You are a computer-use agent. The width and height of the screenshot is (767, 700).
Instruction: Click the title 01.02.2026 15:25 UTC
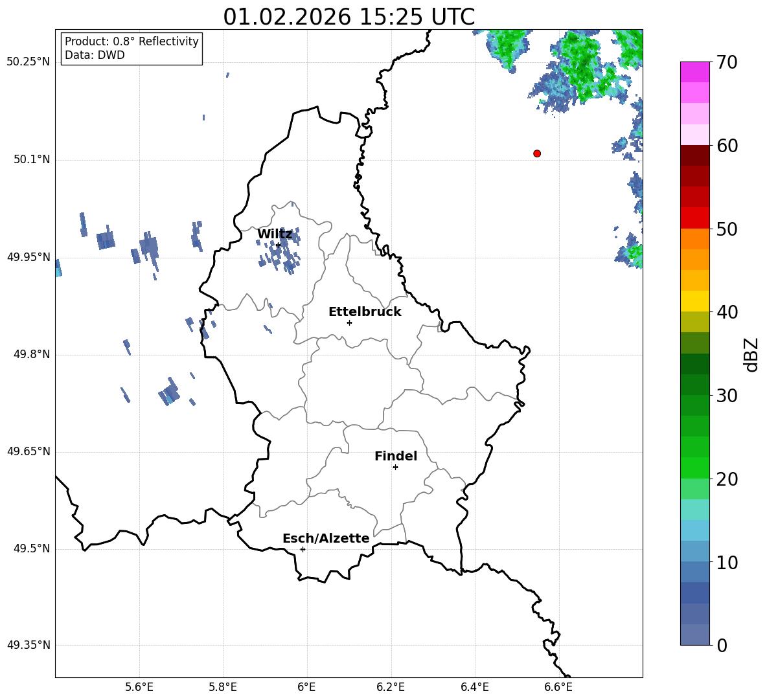point(349,17)
